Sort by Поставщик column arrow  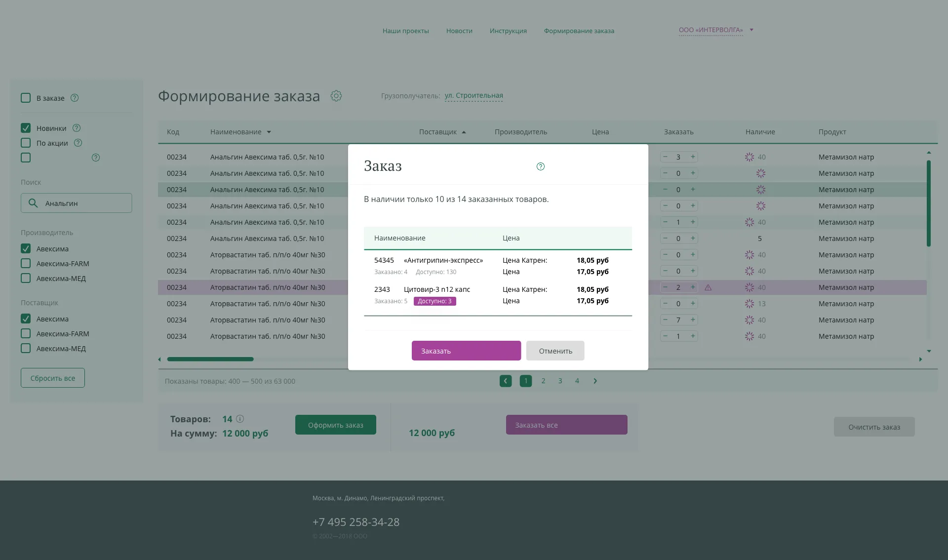pos(464,132)
